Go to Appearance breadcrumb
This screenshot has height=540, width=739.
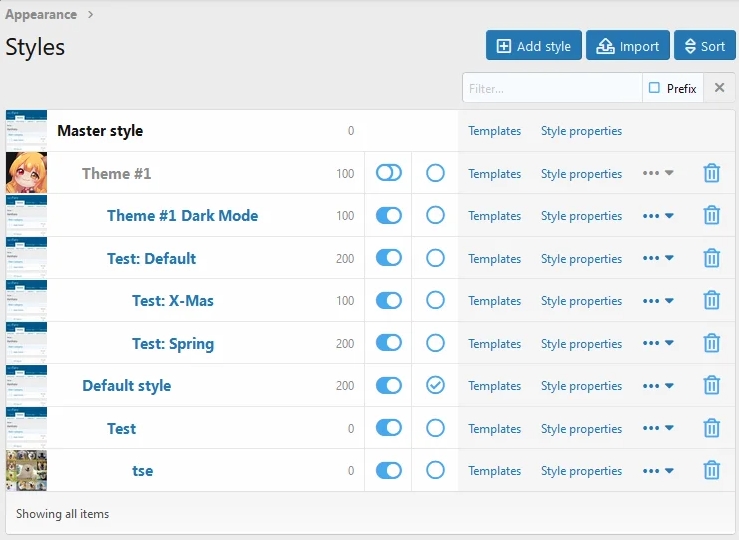41,14
